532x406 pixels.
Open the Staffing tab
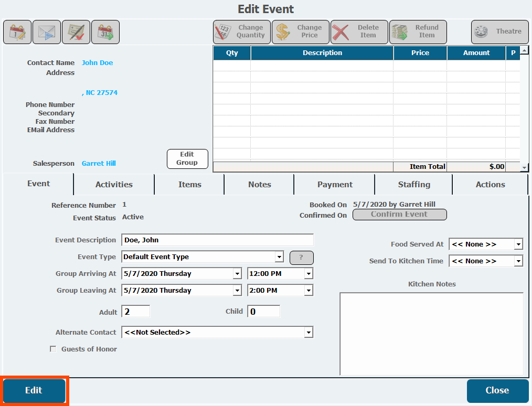(x=414, y=185)
